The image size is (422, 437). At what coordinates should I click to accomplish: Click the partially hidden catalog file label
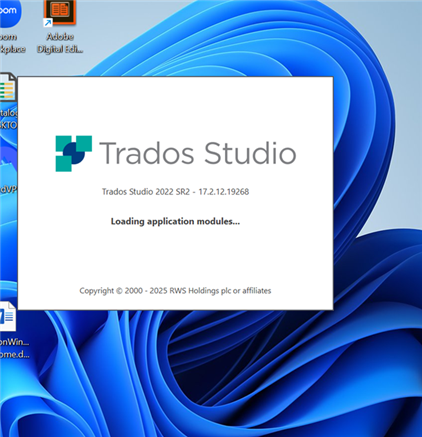9,119
